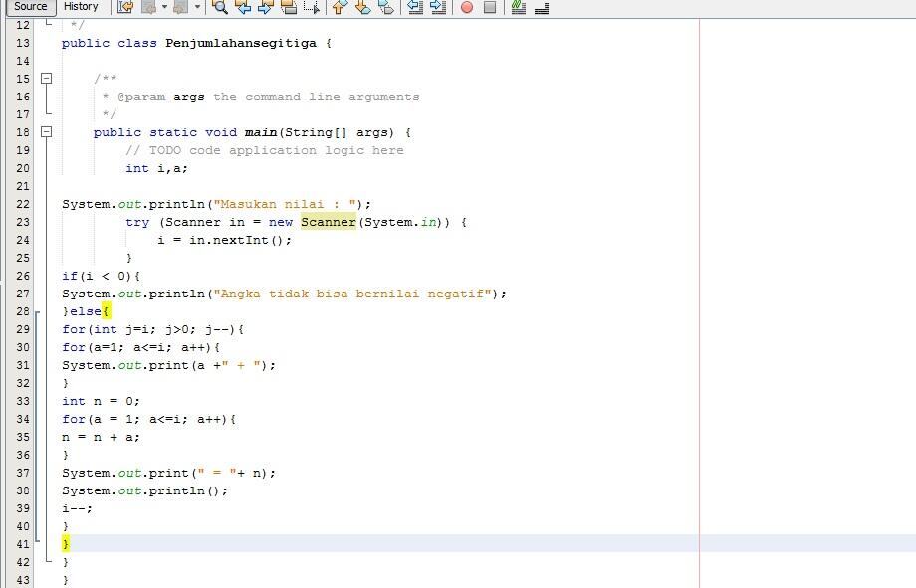Find next occurrence arrow icon

click(x=265, y=7)
